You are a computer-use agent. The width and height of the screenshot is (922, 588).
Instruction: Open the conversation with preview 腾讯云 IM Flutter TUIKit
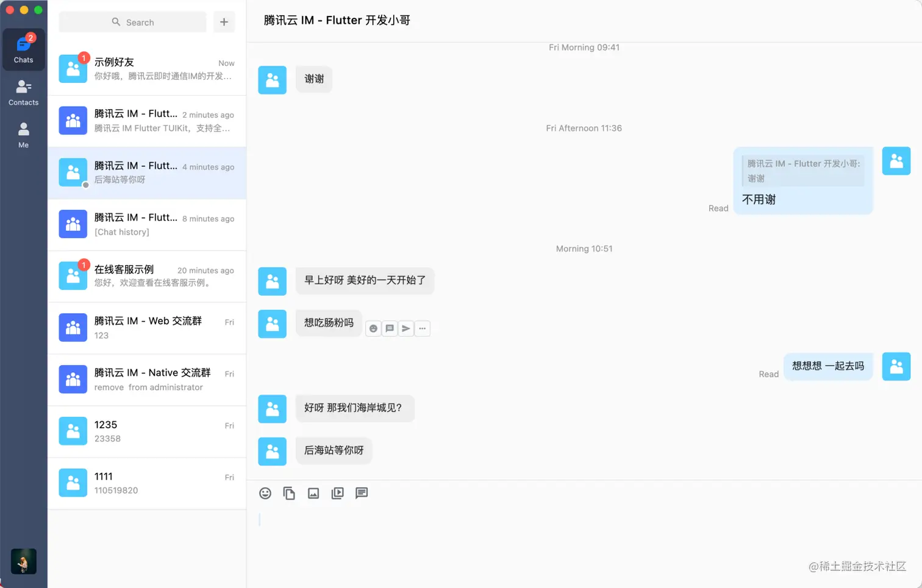147,121
